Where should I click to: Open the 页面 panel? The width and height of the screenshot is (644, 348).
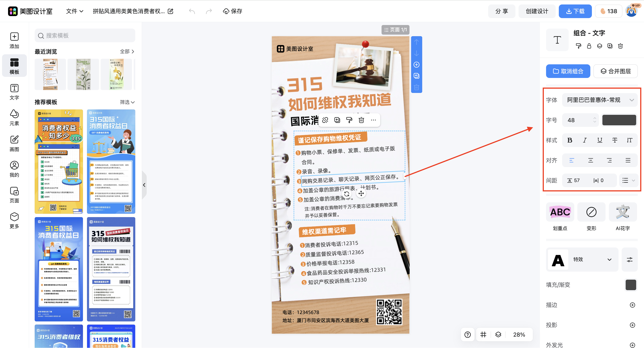pyautogui.click(x=14, y=194)
